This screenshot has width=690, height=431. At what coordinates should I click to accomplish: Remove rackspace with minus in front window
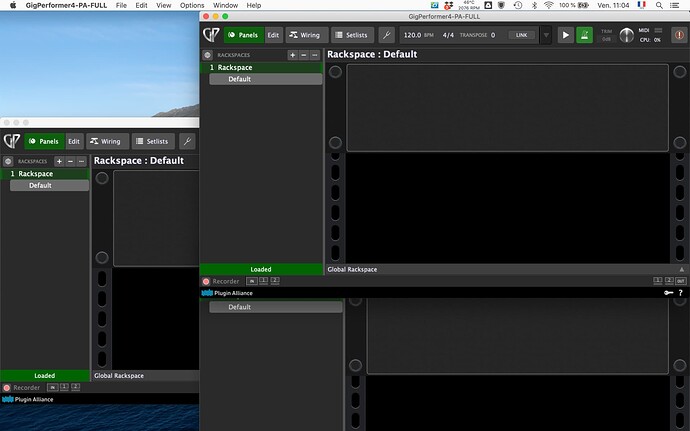(304, 55)
